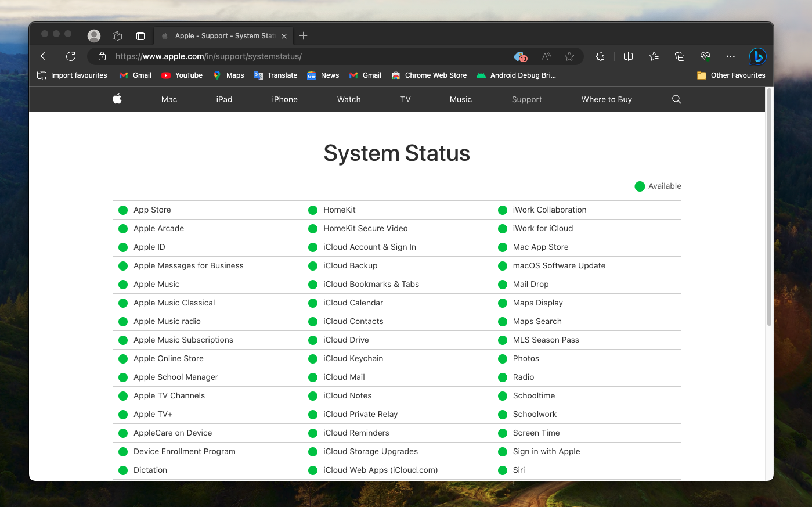Click the iCloud Mail status entry
The height and width of the screenshot is (507, 812).
click(397, 377)
